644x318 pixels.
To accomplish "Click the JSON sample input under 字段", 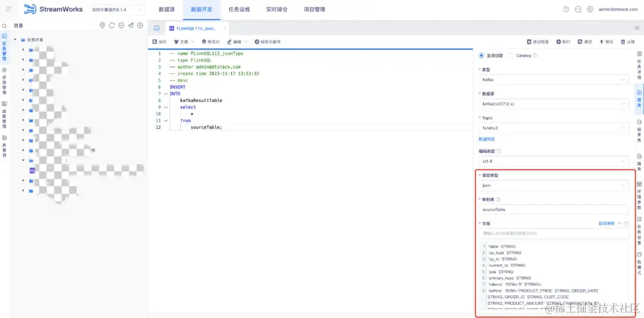I will click(553, 233).
